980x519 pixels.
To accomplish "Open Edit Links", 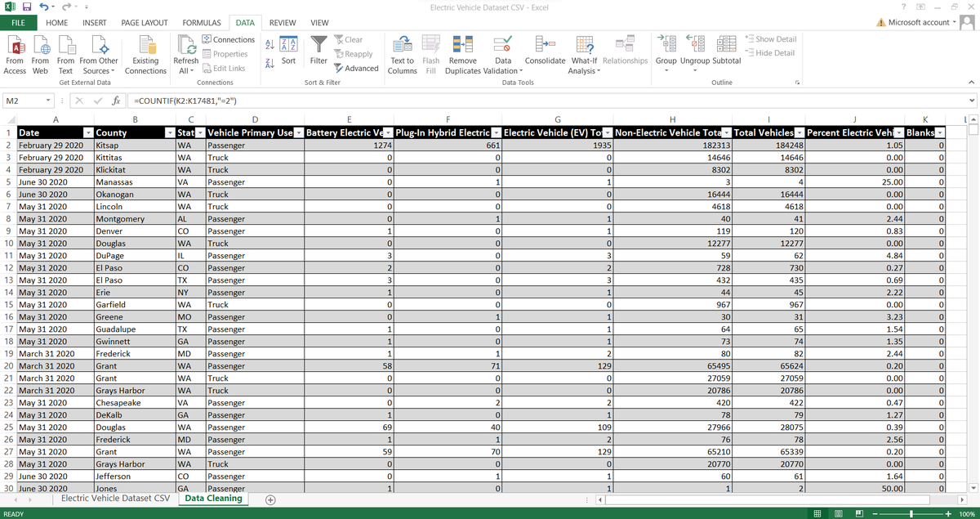I will [x=223, y=69].
